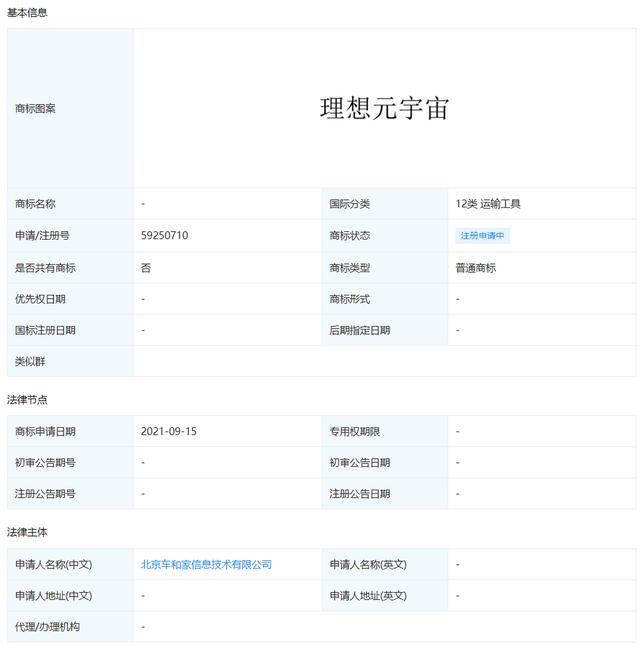
Task: Click the 基本信息 section heading
Action: click(27, 13)
